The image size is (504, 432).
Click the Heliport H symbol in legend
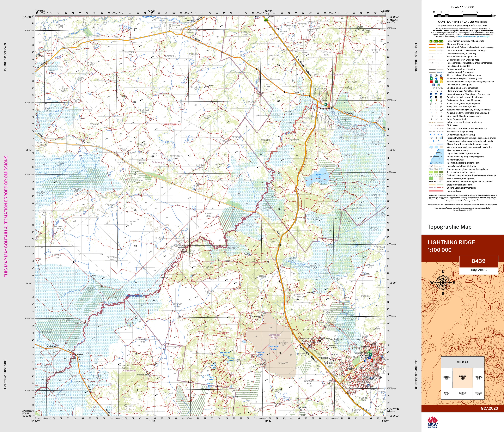click(x=436, y=75)
